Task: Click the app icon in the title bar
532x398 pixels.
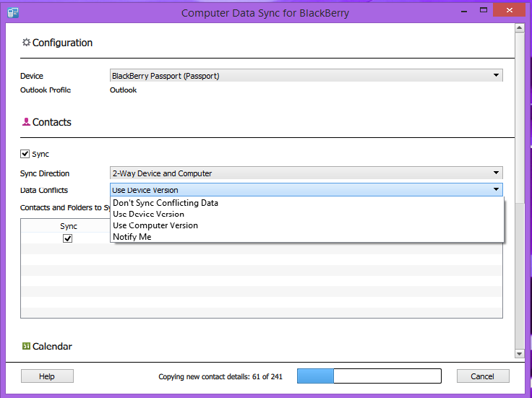Action: pos(13,13)
